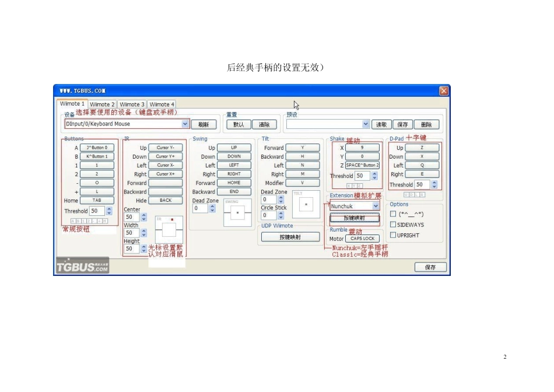Click the IR Left mapping Cursor X-
This screenshot has height=392, width=554.
(166, 165)
